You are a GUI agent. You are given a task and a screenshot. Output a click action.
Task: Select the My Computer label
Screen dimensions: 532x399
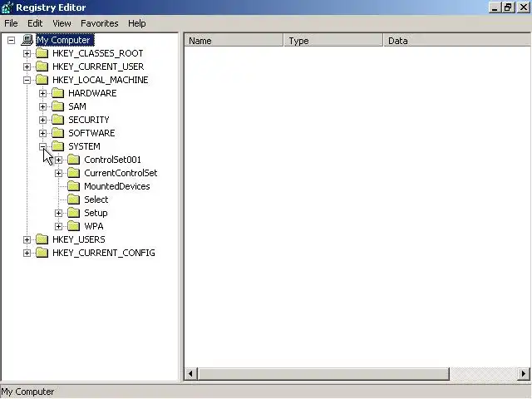pyautogui.click(x=65, y=40)
